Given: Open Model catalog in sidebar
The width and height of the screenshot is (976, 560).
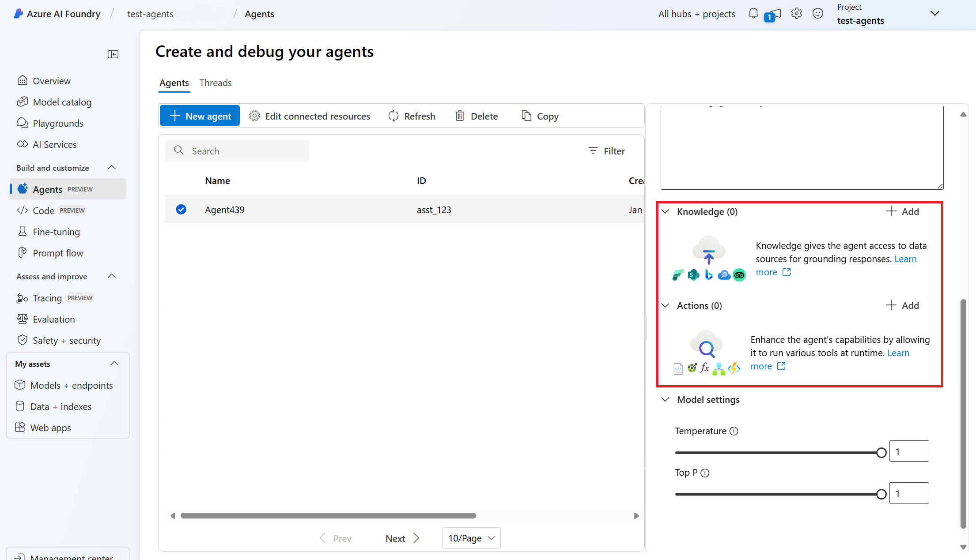Looking at the screenshot, I should (62, 102).
